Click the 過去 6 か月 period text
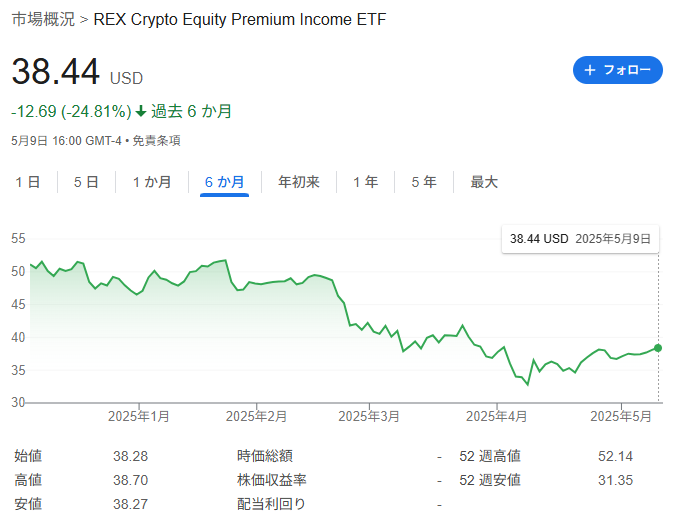691x524 pixels. point(191,111)
